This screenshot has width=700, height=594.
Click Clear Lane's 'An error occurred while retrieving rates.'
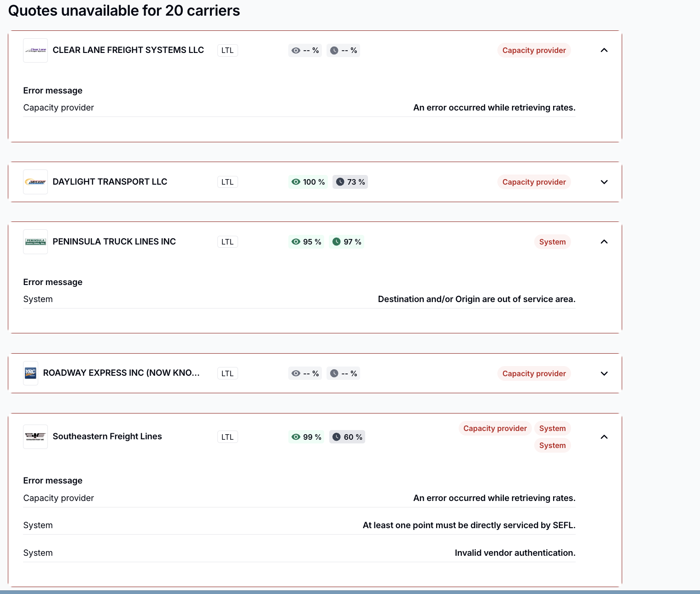[495, 107]
